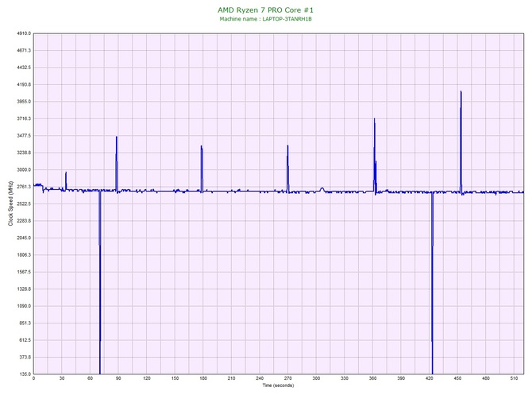The image size is (532, 399).
Task: Click the 373.8 y-axis value
Action: click(x=25, y=357)
